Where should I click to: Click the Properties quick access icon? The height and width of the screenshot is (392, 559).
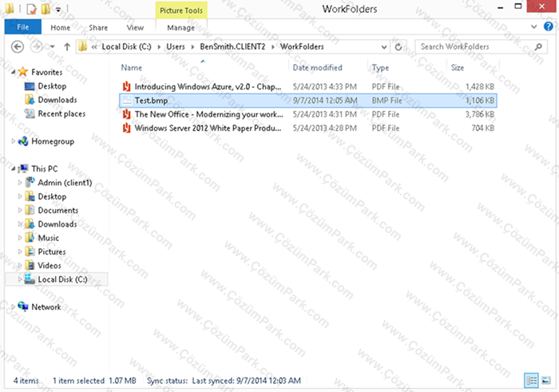click(31, 9)
